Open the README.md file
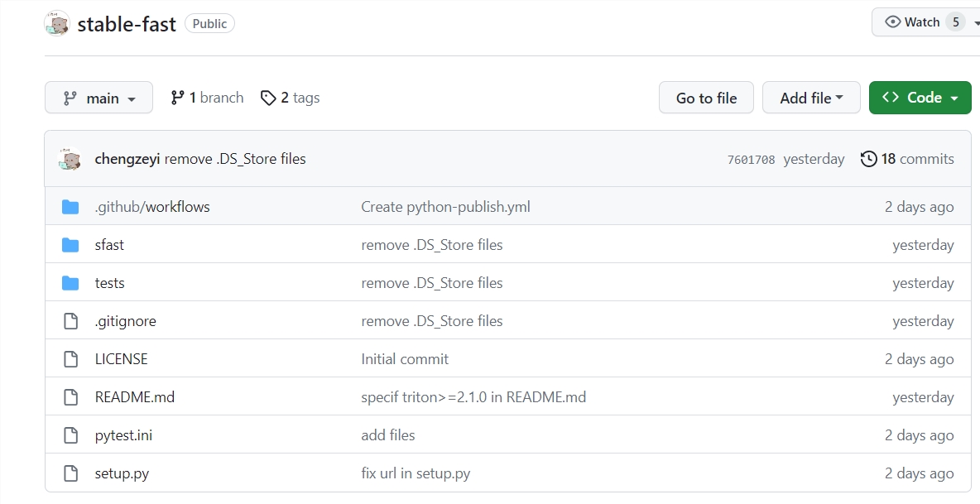This screenshot has width=980, height=504. point(135,397)
